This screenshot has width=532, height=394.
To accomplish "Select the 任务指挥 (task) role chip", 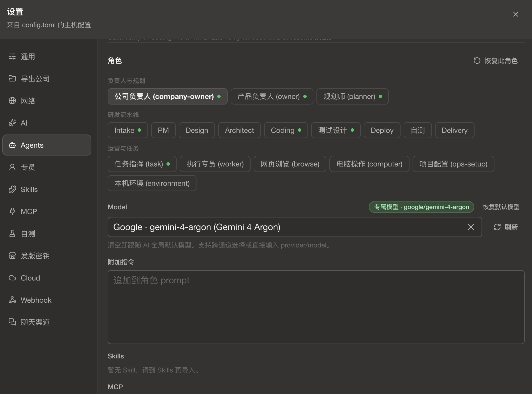I will [x=142, y=164].
